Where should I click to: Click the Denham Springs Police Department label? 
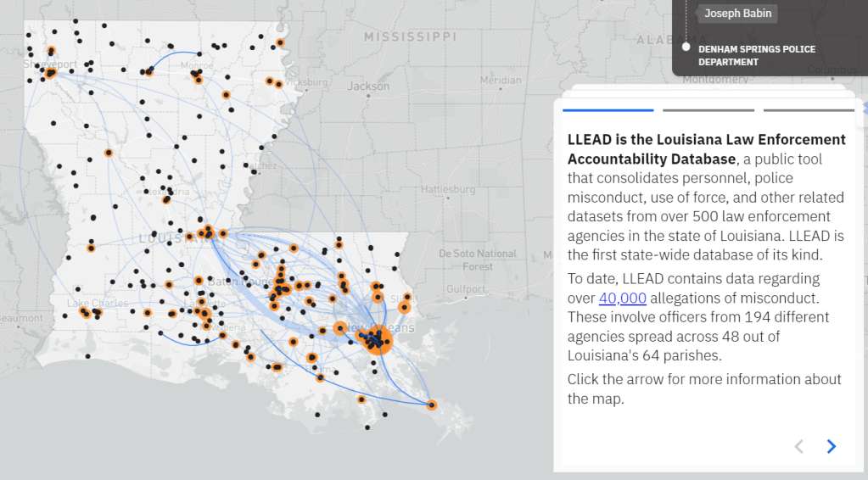756,55
